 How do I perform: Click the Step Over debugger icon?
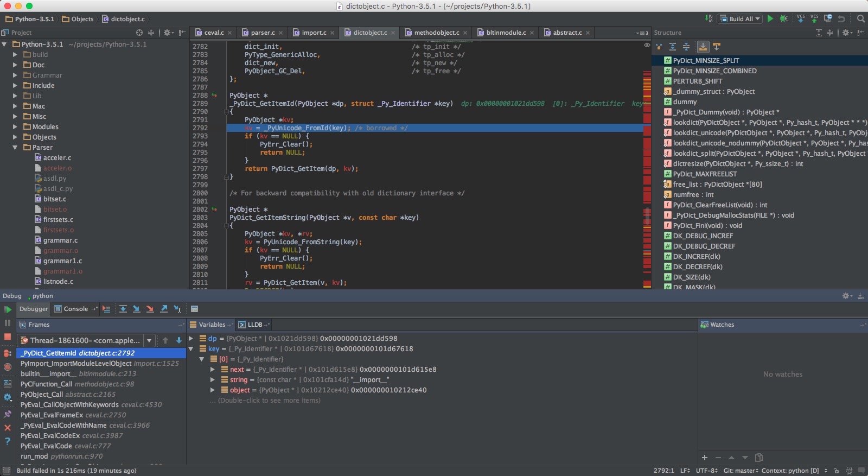click(123, 309)
